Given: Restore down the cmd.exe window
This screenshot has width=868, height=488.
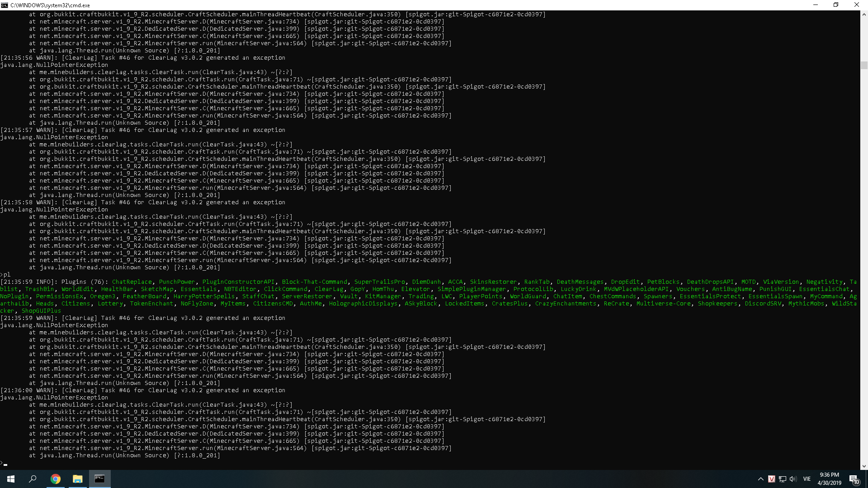Looking at the screenshot, I should tap(836, 5).
